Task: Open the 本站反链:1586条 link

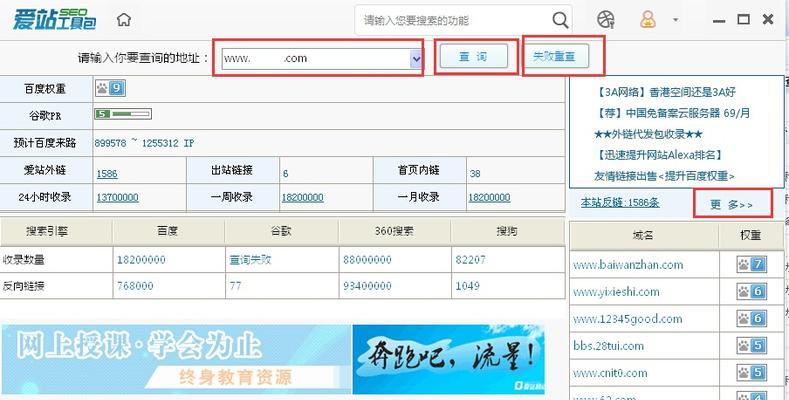Action: pyautogui.click(x=620, y=203)
